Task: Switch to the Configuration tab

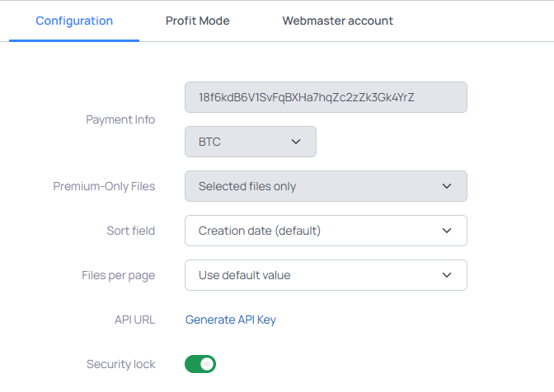Action: (74, 21)
